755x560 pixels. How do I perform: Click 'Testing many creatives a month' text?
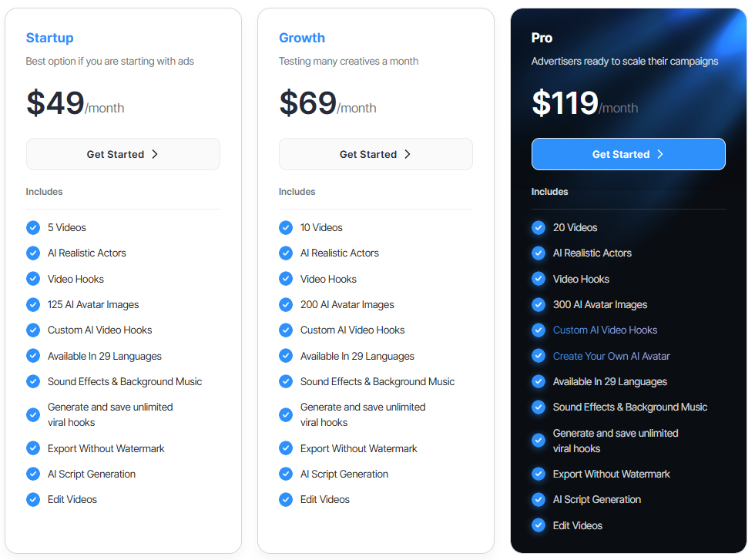tap(348, 61)
